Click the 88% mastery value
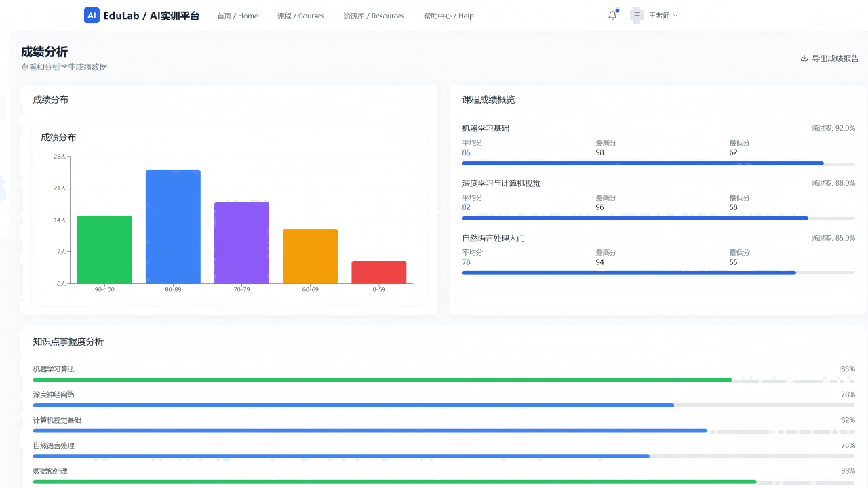The height and width of the screenshot is (488, 868). [x=848, y=471]
